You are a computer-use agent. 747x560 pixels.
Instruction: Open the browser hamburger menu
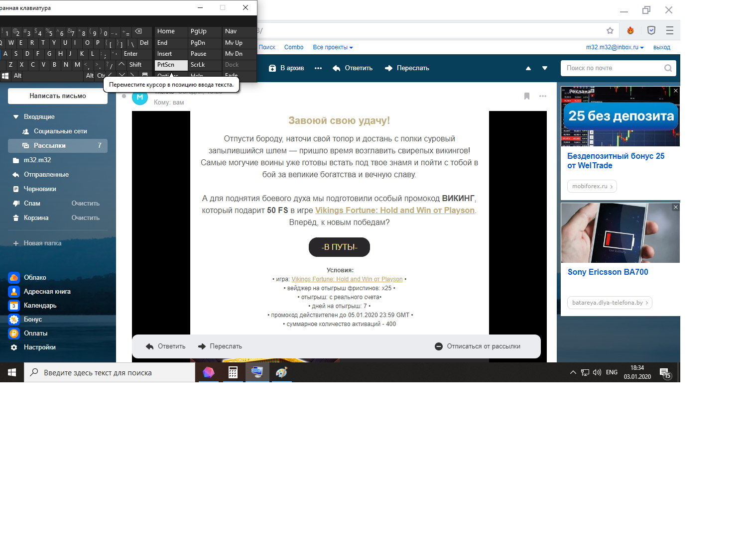coord(670,30)
